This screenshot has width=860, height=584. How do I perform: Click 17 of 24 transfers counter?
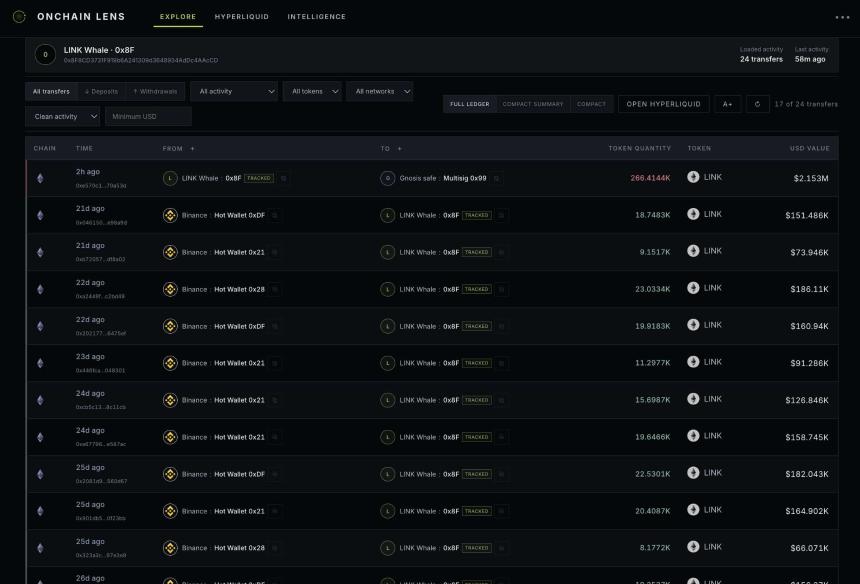tap(806, 104)
